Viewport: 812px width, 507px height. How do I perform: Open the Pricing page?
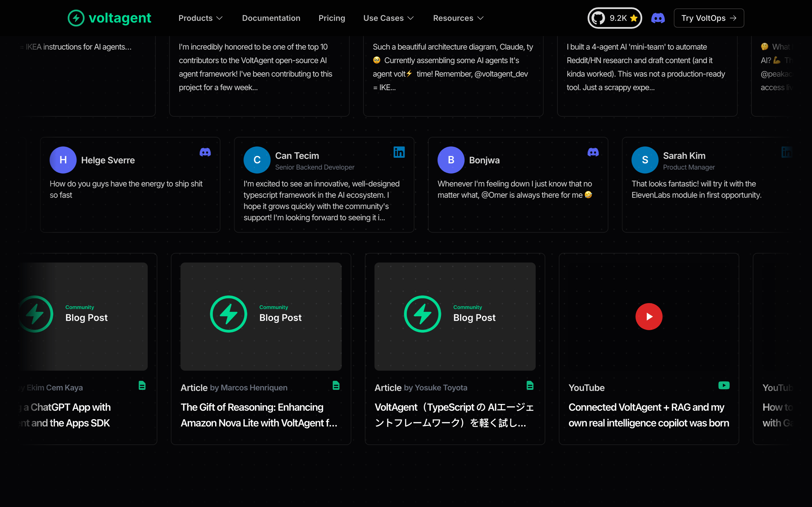tap(332, 18)
